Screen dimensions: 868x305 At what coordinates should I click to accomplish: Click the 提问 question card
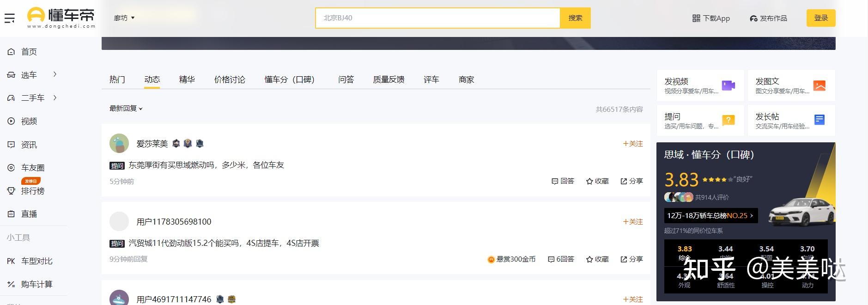tap(700, 120)
